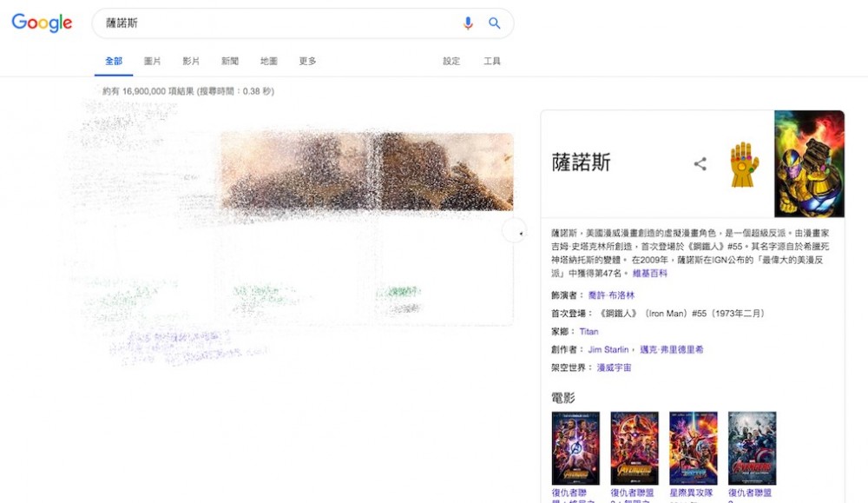Screen dimensions: 868x503
Task: Go to the 地圖 tab
Action: (269, 62)
